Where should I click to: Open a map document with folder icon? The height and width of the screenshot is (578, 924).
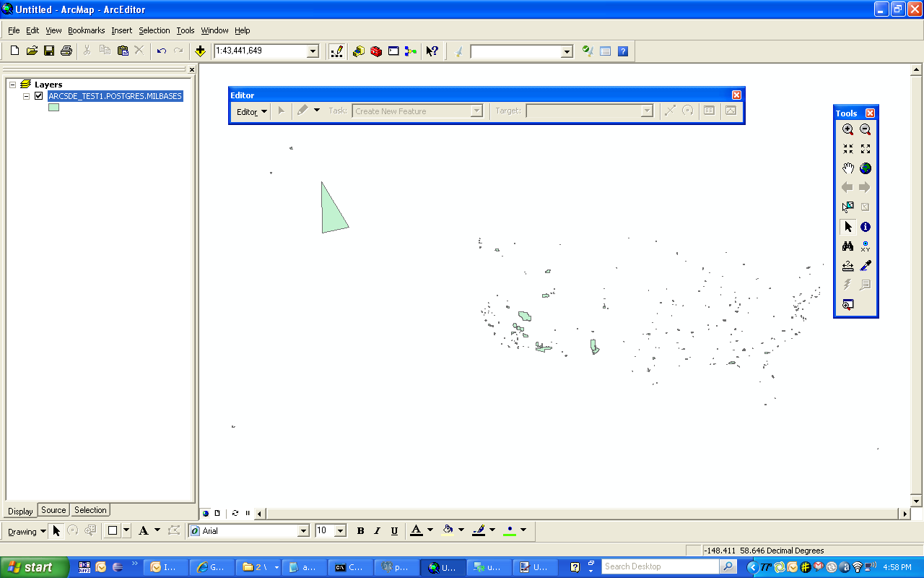tap(32, 51)
